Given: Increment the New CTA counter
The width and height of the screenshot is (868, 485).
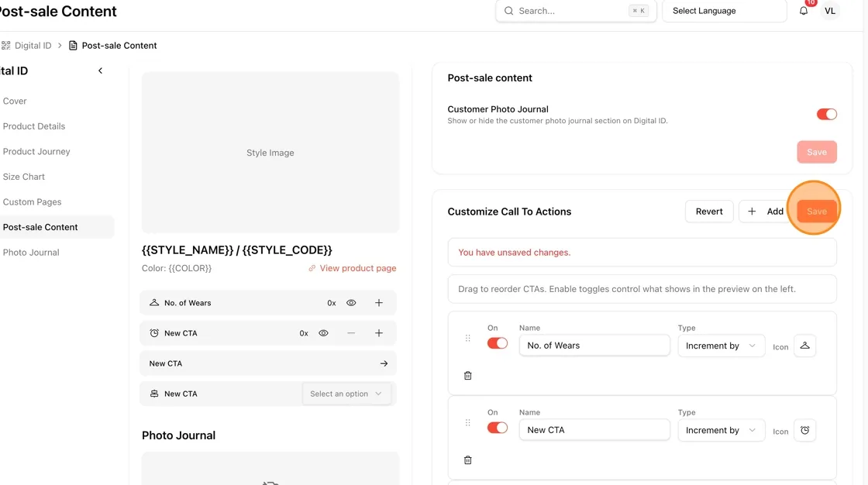Looking at the screenshot, I should [379, 333].
